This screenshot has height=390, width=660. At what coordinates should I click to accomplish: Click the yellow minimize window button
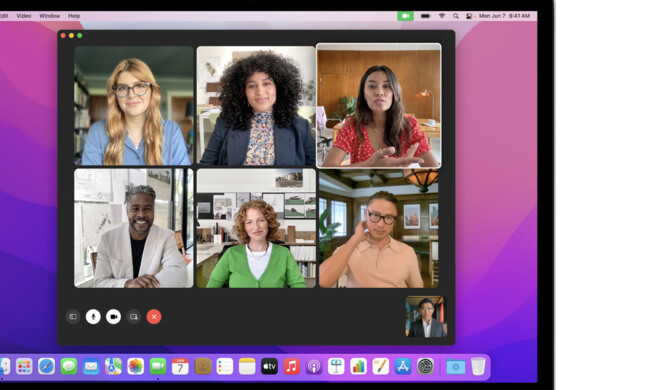click(x=71, y=36)
